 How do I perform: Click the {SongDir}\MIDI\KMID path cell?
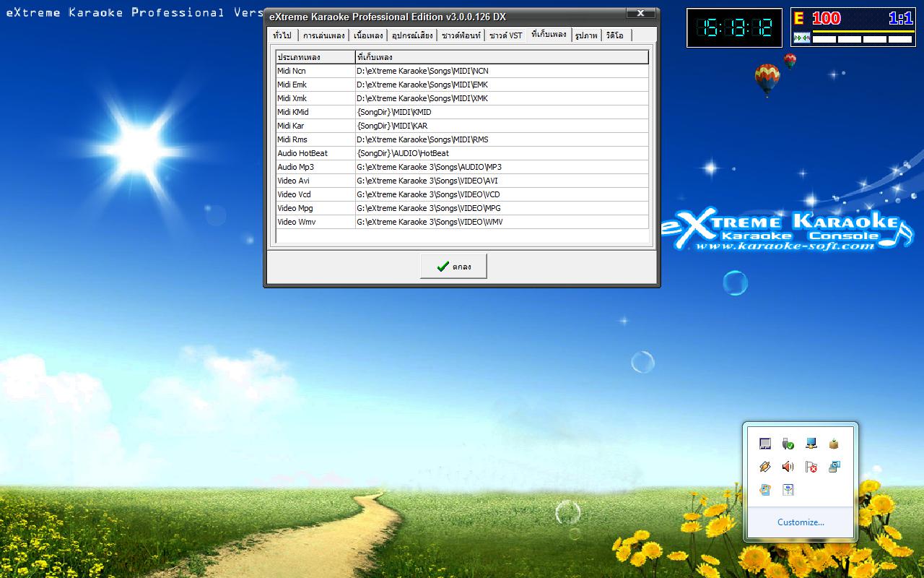pyautogui.click(x=502, y=112)
